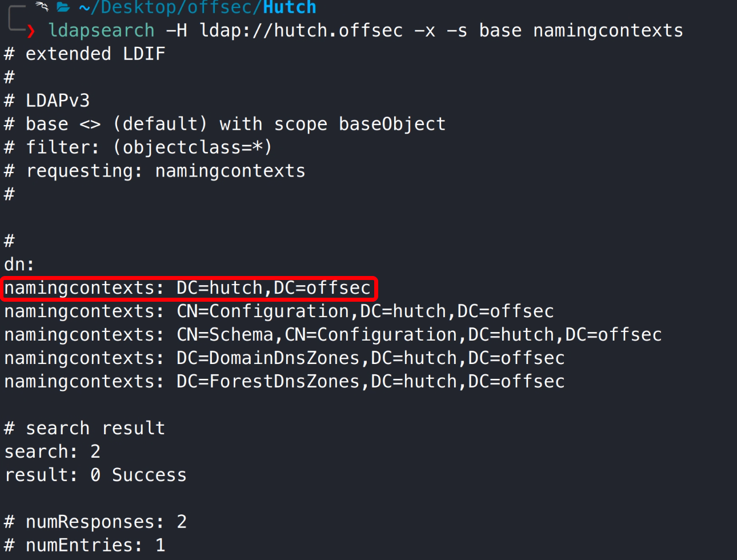Click the '# LDAPv3' comment line
The width and height of the screenshot is (737, 560).
tap(47, 101)
